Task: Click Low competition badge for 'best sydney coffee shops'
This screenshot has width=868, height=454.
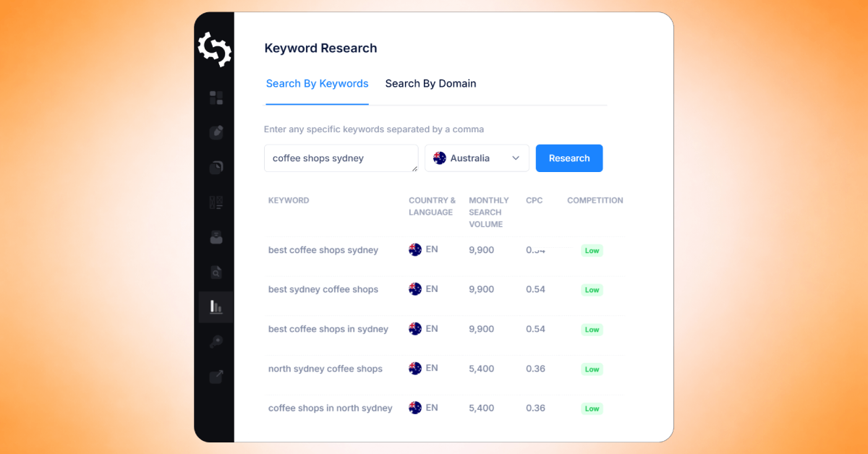Action: (592, 290)
